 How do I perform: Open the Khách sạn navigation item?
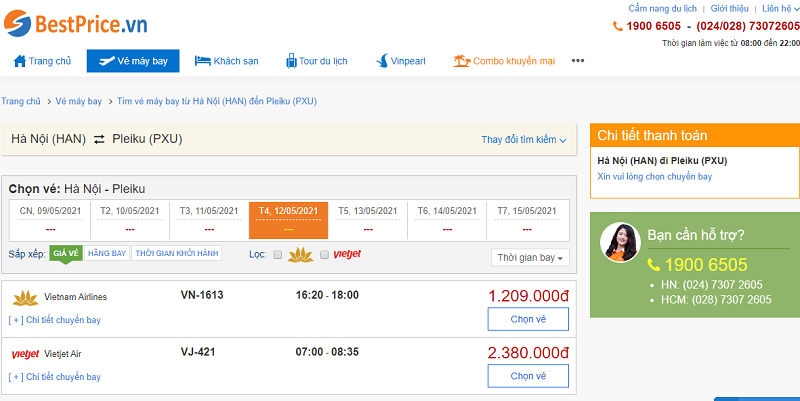coord(227,61)
